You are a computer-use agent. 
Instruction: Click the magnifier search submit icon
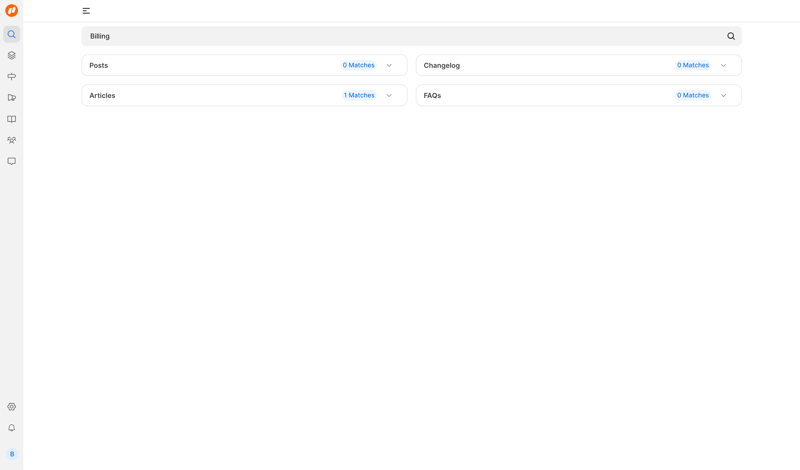pyautogui.click(x=731, y=36)
